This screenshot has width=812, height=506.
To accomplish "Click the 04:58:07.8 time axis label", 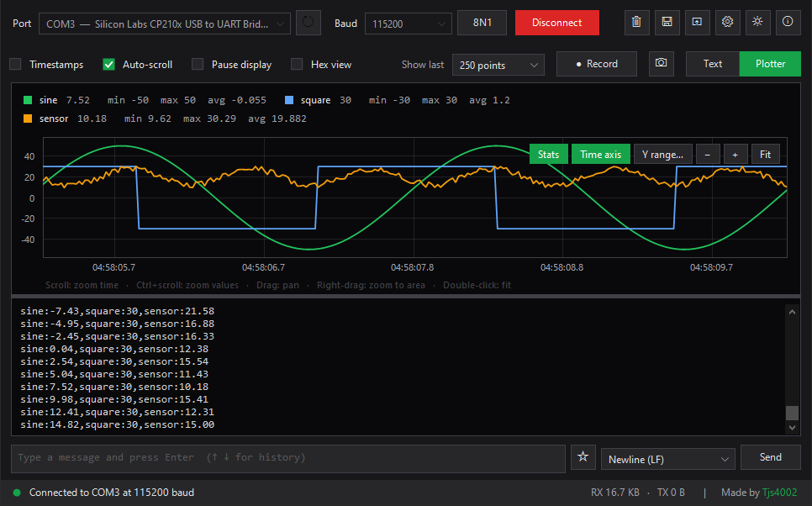I will pyautogui.click(x=412, y=268).
